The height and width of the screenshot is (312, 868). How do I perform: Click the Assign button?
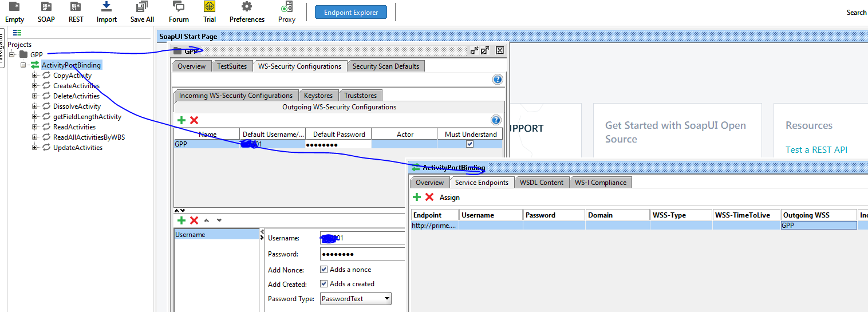point(449,198)
